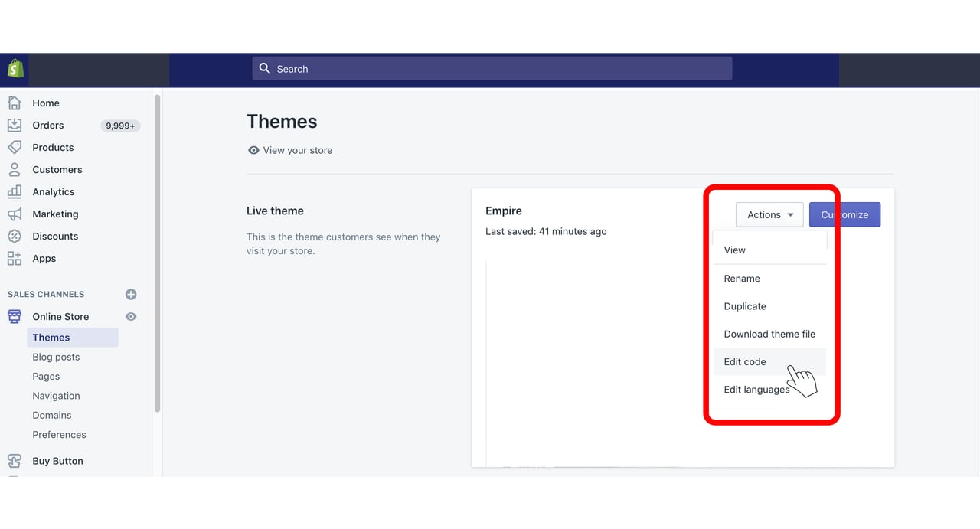Open Apps section
The image size is (980, 529).
click(x=44, y=258)
